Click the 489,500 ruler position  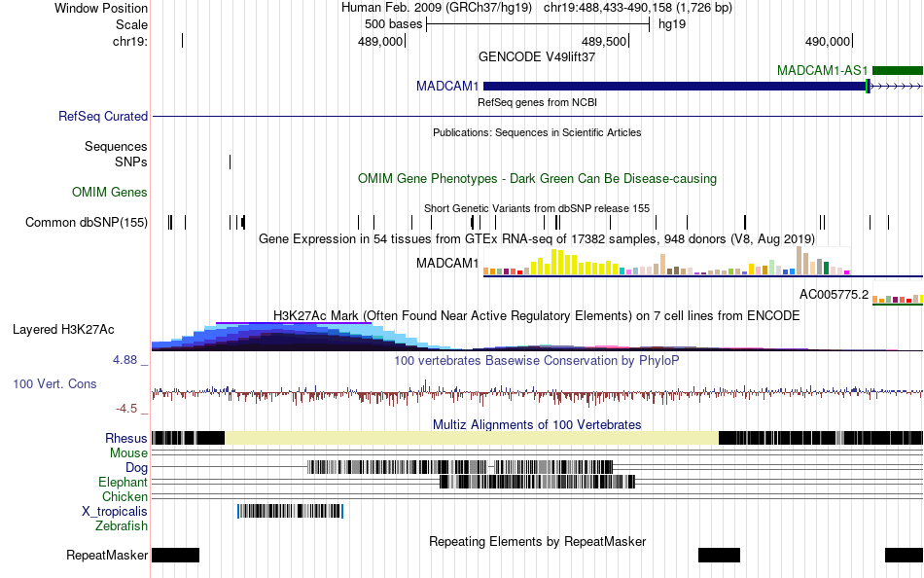point(604,41)
